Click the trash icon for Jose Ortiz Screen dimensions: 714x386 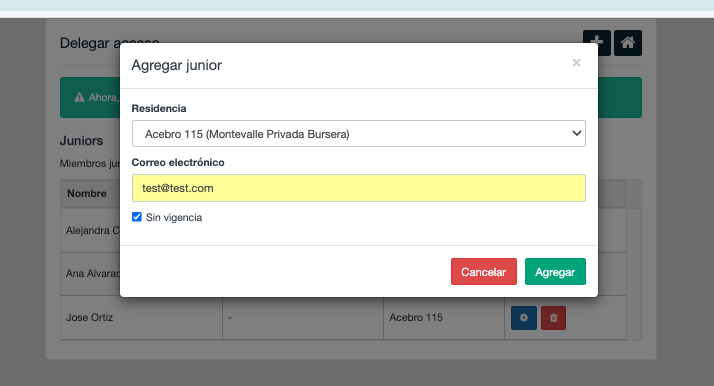point(553,318)
